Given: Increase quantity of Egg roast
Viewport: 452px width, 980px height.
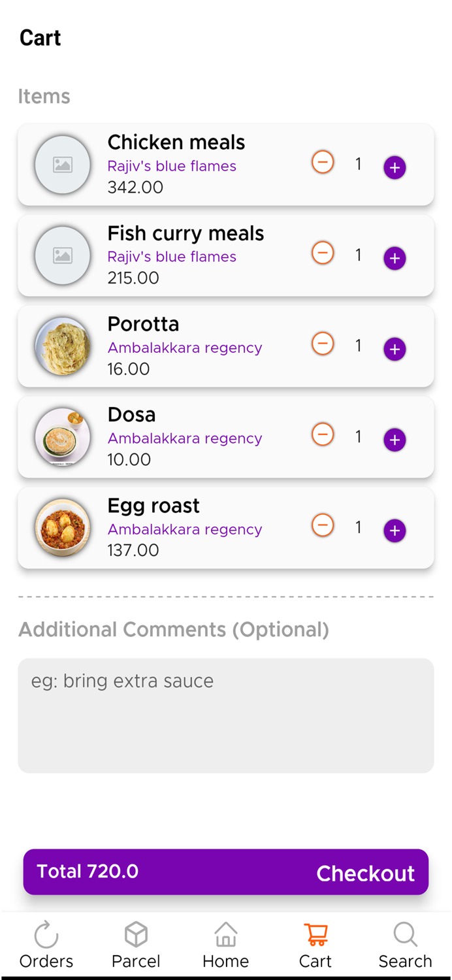Looking at the screenshot, I should (x=395, y=531).
